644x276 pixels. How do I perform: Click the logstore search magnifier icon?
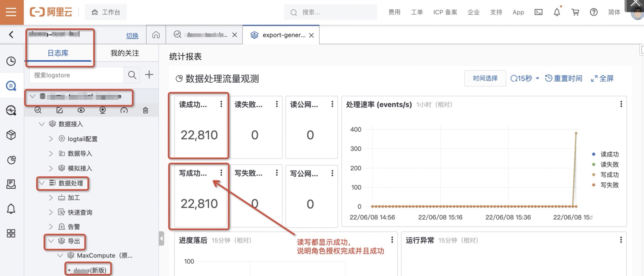pos(132,75)
